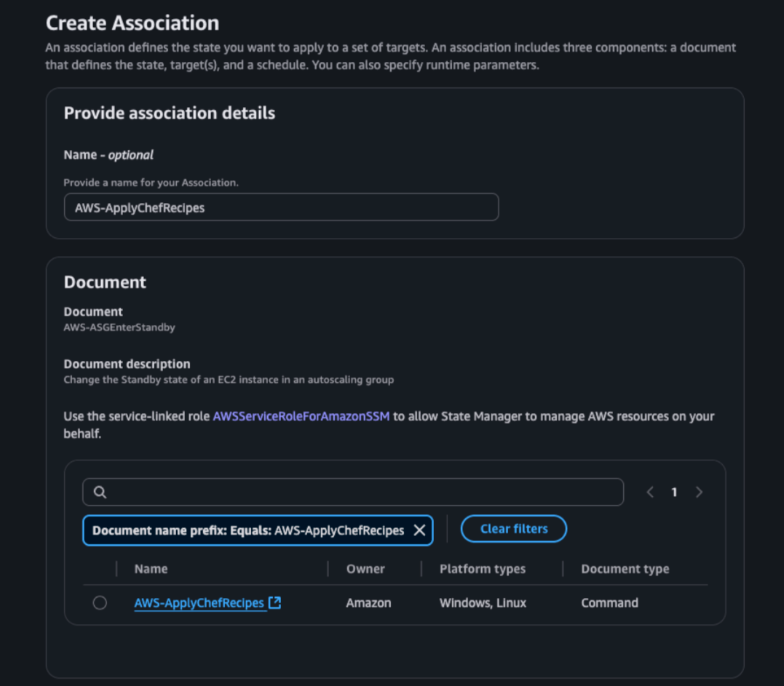Click the Amazon owner cell in row

(x=368, y=602)
